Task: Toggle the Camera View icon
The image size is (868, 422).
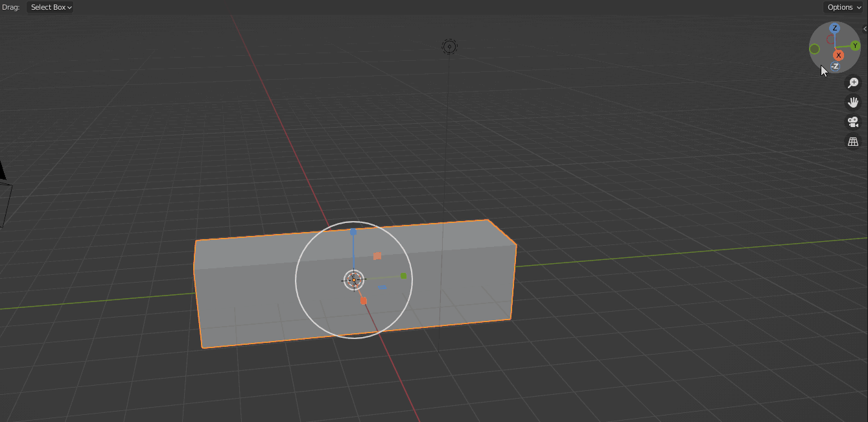Action: (x=853, y=122)
